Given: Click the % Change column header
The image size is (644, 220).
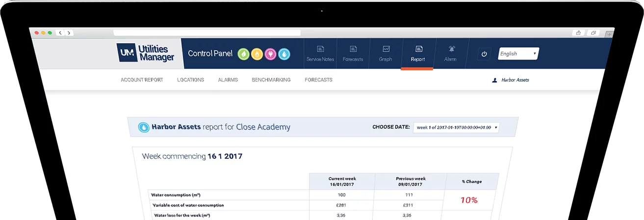Looking at the screenshot, I should click(472, 181).
